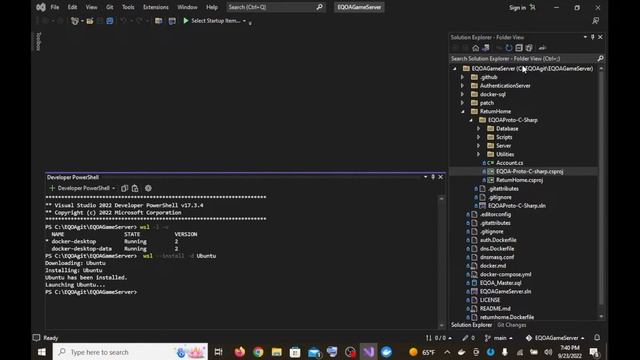
Task: Focus the Search (Ctrl+Q) box
Action: pos(276,7)
